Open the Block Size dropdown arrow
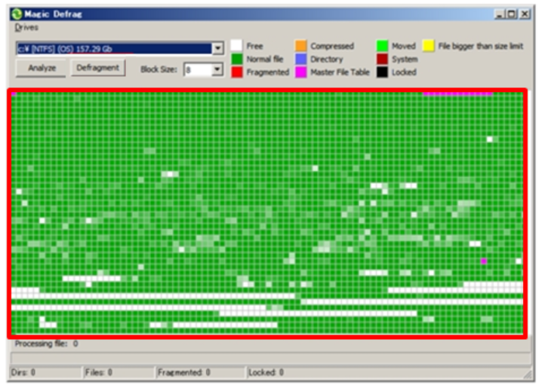Screen dimensions: 545x388 tap(217, 70)
